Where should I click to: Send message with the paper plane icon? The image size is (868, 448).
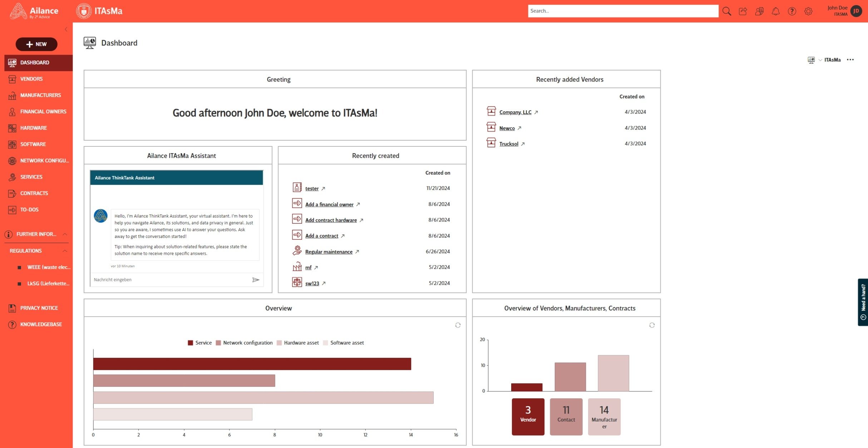tap(256, 280)
